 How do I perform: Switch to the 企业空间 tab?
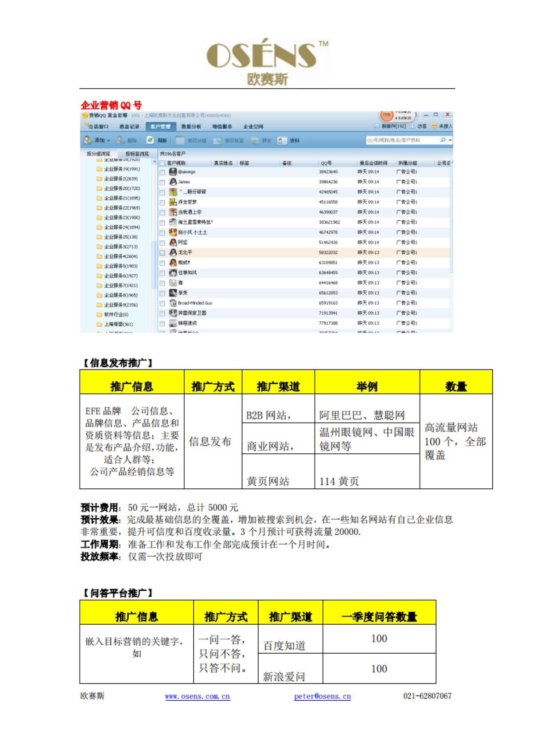click(253, 126)
